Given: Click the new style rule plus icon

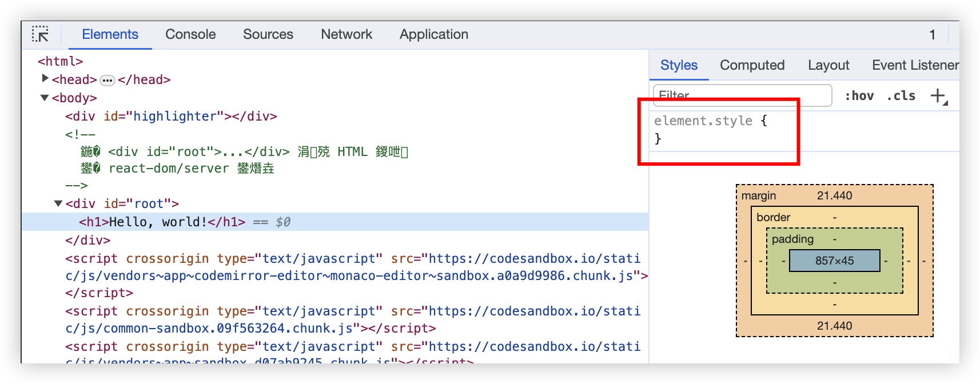Looking at the screenshot, I should tap(939, 96).
